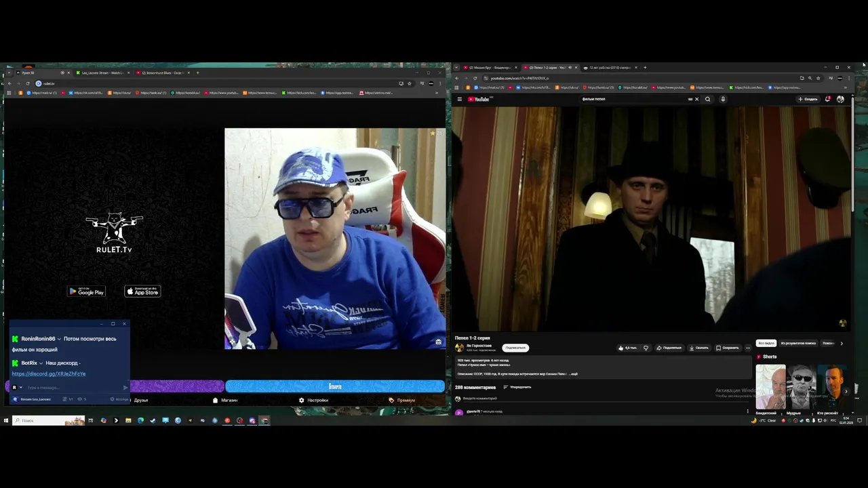Open the YouTube hamburger guide menu
This screenshot has height=488, width=868.
(459, 99)
